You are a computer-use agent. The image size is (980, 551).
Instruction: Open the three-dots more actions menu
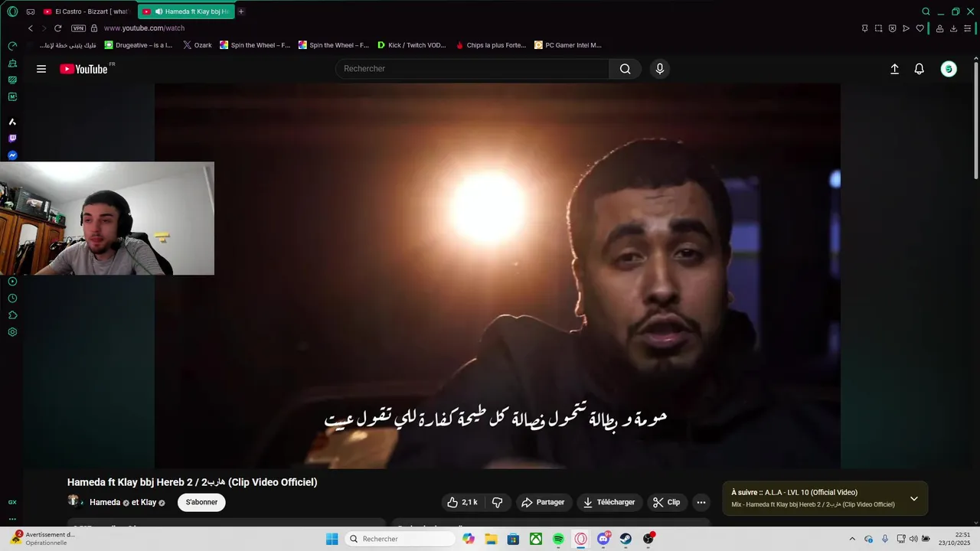pos(701,503)
